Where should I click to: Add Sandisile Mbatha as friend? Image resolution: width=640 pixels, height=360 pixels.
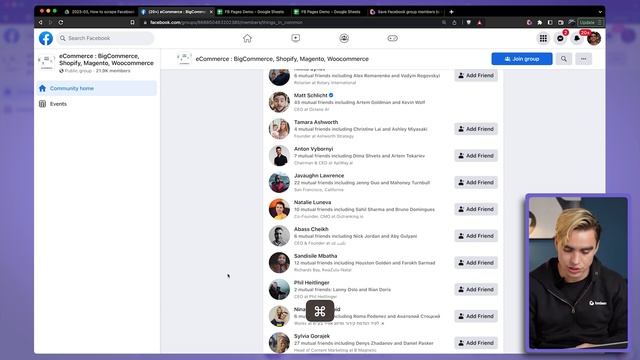click(x=476, y=263)
